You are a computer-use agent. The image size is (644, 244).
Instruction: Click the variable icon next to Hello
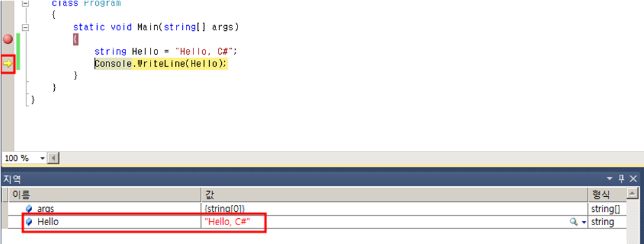click(29, 222)
